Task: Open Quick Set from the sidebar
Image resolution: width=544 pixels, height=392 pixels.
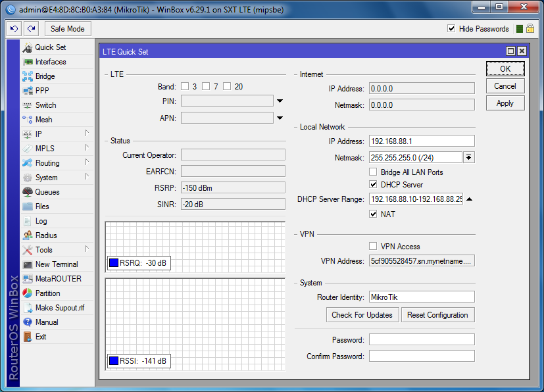Action: click(50, 47)
